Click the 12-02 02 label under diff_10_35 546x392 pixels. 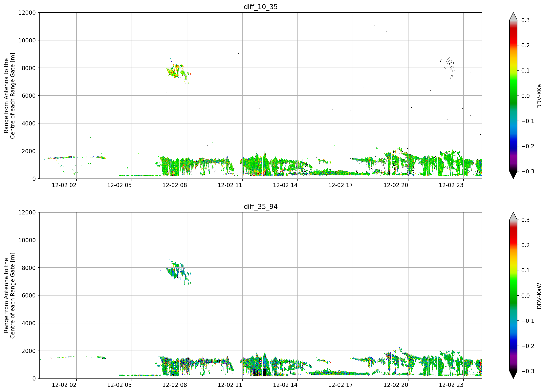(64, 185)
